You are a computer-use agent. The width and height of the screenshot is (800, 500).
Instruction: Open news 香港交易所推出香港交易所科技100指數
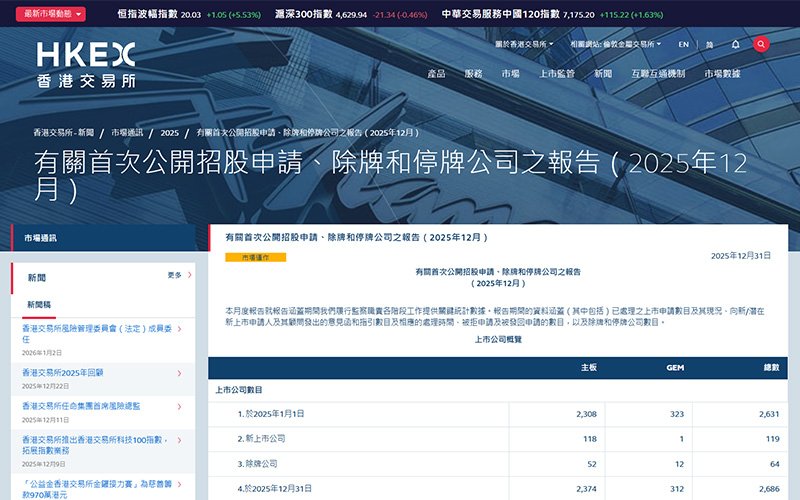click(x=94, y=445)
